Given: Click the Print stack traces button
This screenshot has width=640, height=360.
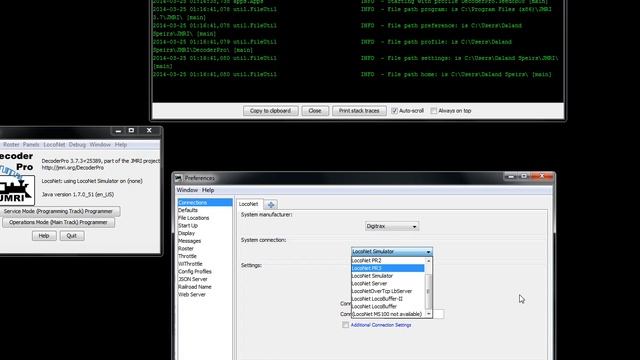Looking at the screenshot, I should point(359,111).
